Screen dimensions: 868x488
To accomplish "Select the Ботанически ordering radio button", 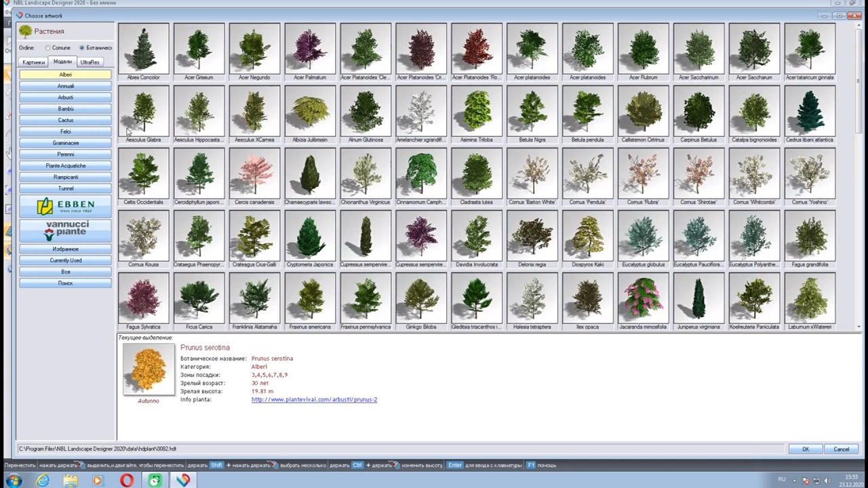I will [82, 48].
